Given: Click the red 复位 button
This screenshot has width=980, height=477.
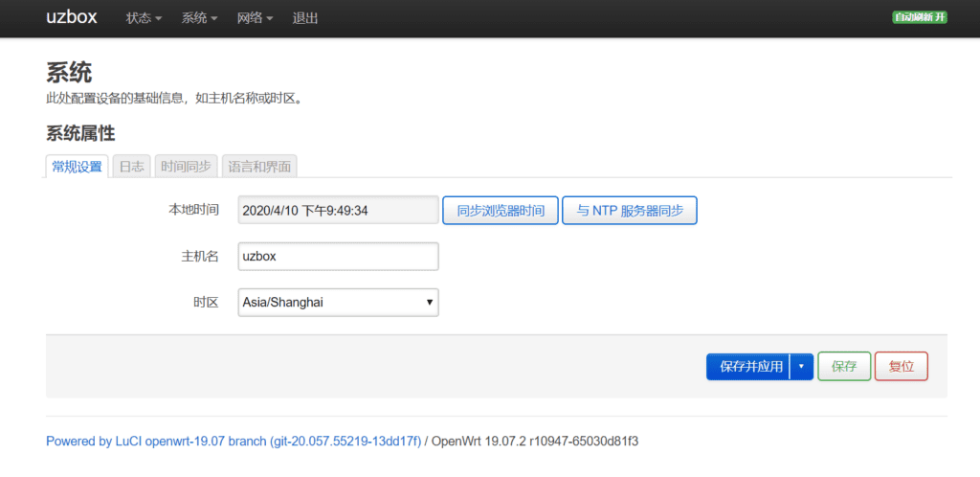Looking at the screenshot, I should pyautogui.click(x=901, y=367).
